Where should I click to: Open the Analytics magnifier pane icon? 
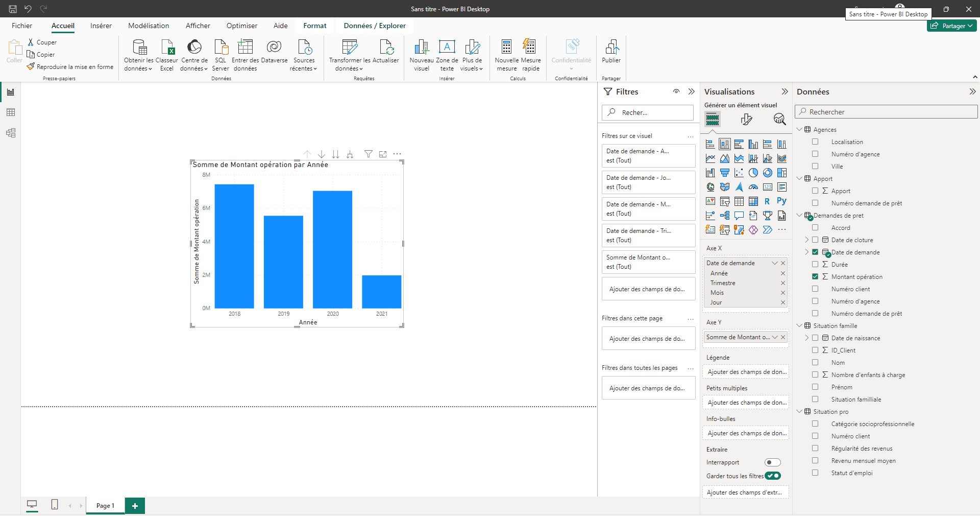tap(779, 120)
